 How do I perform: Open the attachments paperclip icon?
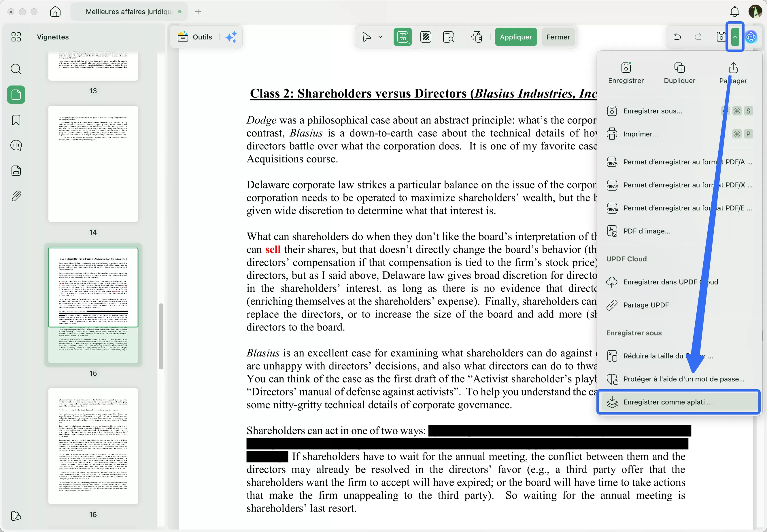point(16,196)
